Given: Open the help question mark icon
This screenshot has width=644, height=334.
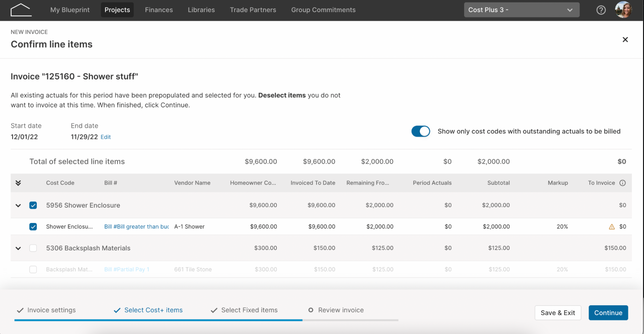Looking at the screenshot, I should coord(601,10).
